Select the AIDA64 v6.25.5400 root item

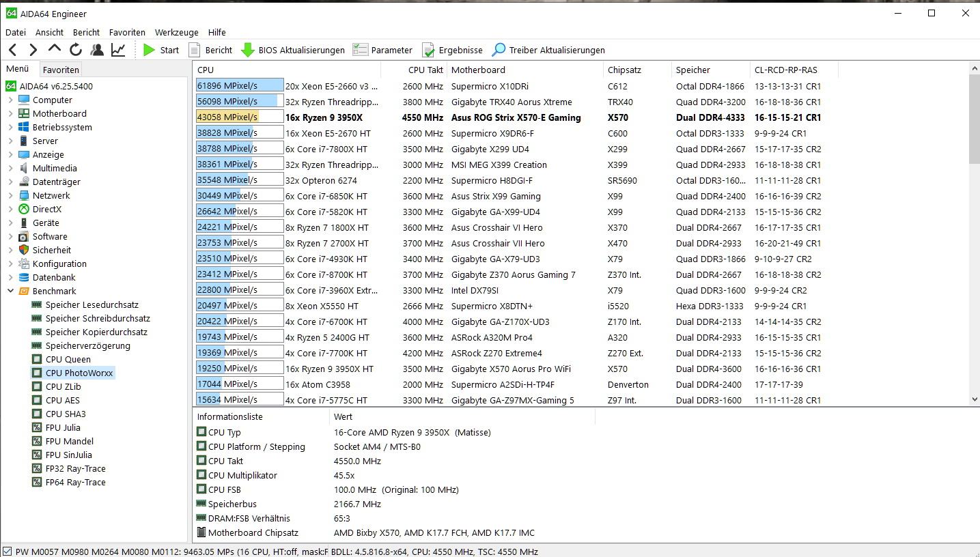pyautogui.click(x=49, y=86)
